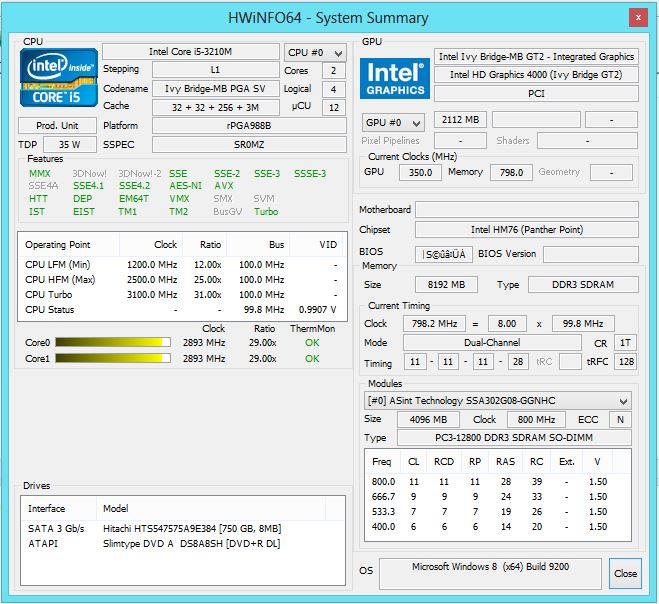659x604 pixels.
Task: Close the System Summary window
Action: [x=638, y=18]
